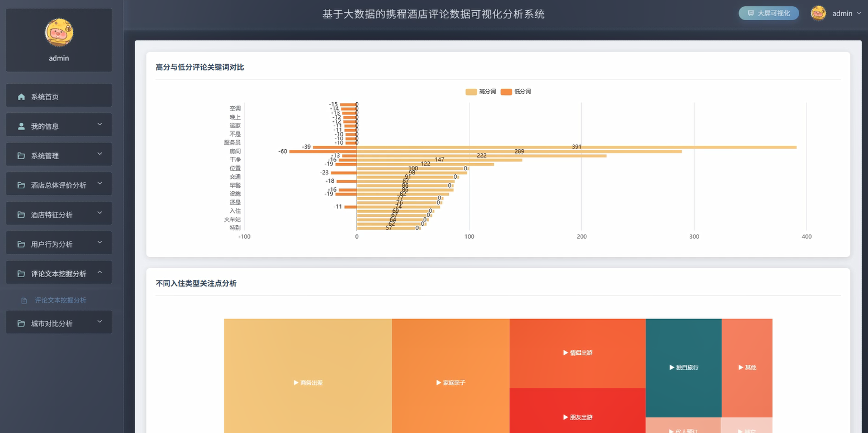Select the 代人预订 treemap block
The image size is (868, 433).
tap(683, 426)
